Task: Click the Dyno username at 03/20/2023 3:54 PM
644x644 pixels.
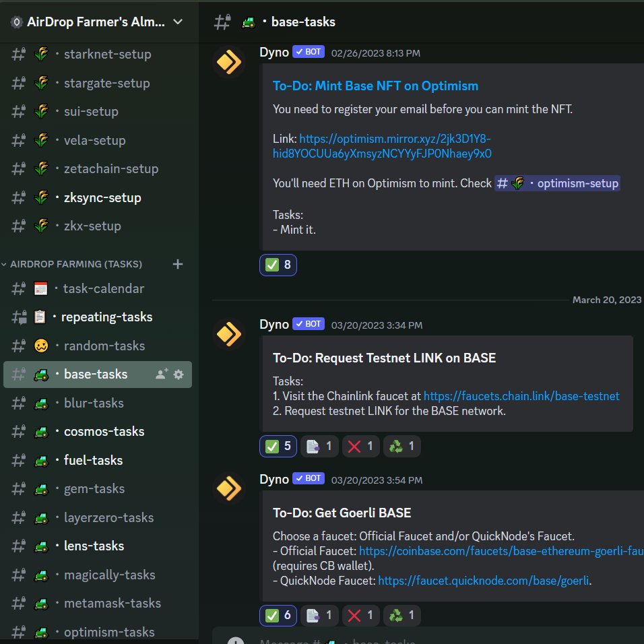Action: click(274, 480)
